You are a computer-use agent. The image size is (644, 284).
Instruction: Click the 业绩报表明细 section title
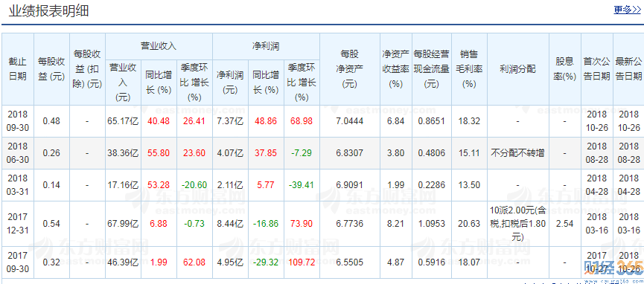coord(49,11)
